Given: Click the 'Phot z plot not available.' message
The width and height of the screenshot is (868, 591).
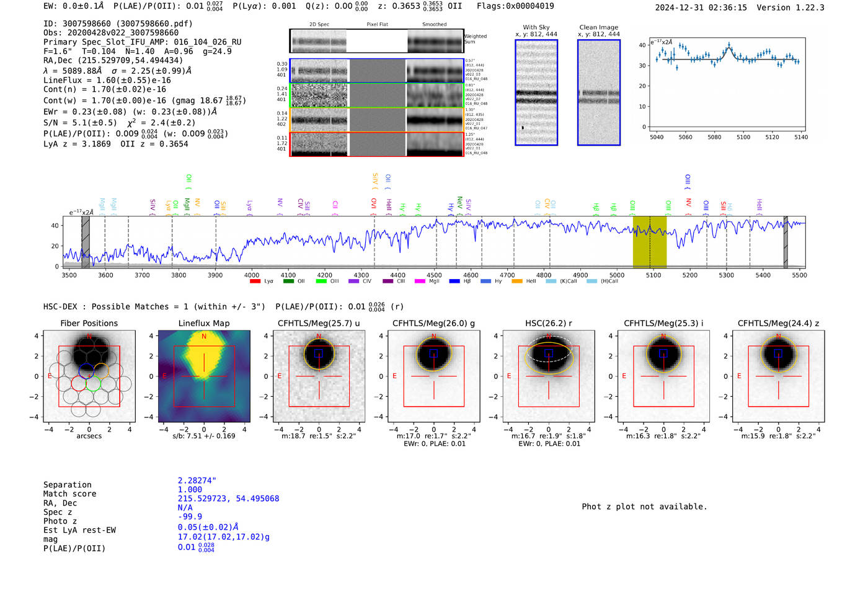Looking at the screenshot, I should click(644, 507).
